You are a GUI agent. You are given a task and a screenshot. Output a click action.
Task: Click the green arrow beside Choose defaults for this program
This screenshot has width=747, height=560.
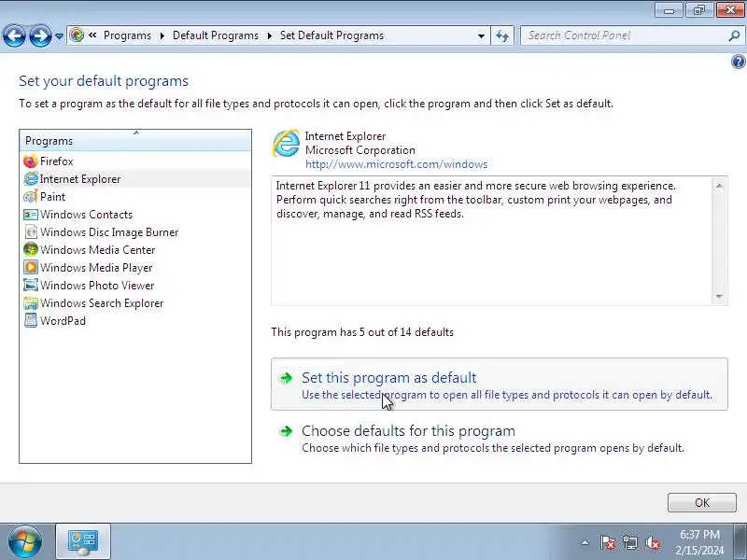click(286, 431)
